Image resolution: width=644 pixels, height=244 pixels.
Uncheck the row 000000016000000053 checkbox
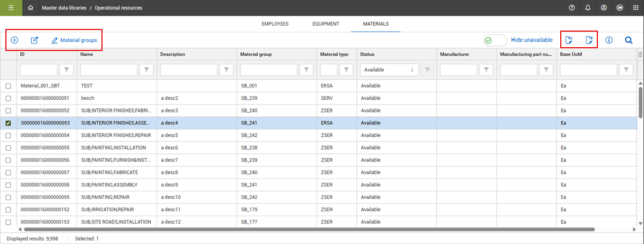(x=8, y=123)
